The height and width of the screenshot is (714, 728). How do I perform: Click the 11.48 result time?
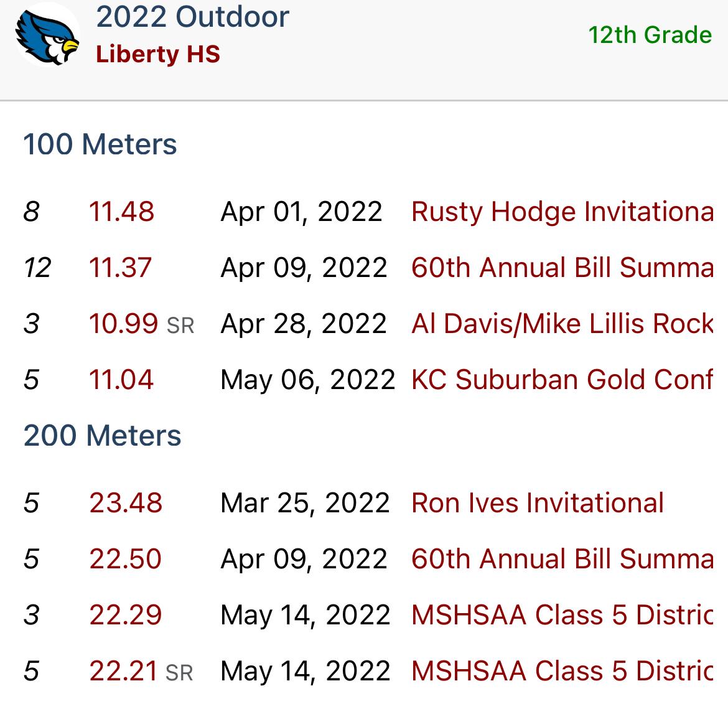click(121, 212)
